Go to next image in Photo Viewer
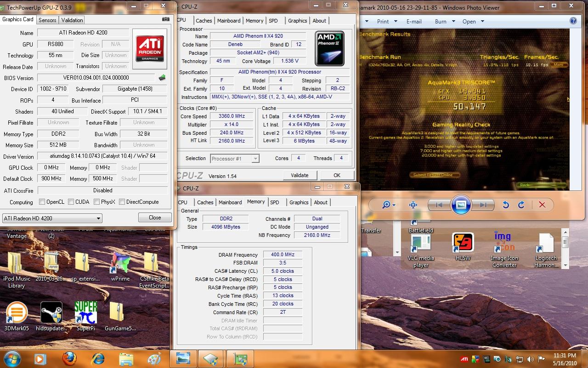The image size is (588, 368). [x=482, y=205]
